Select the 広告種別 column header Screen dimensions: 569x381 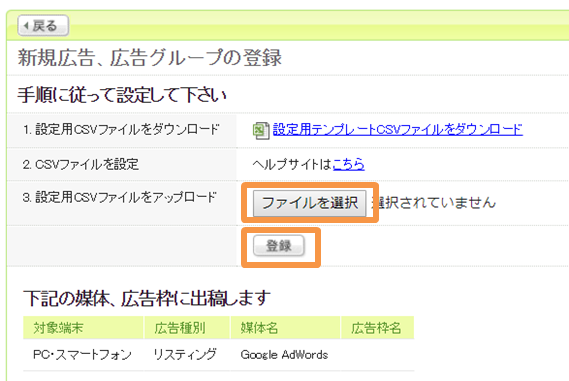click(x=187, y=328)
